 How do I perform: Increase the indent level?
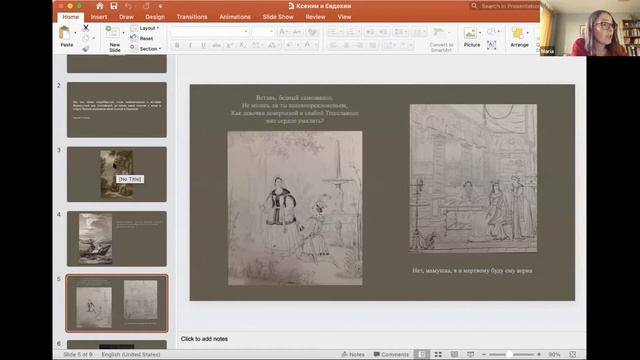[383, 31]
